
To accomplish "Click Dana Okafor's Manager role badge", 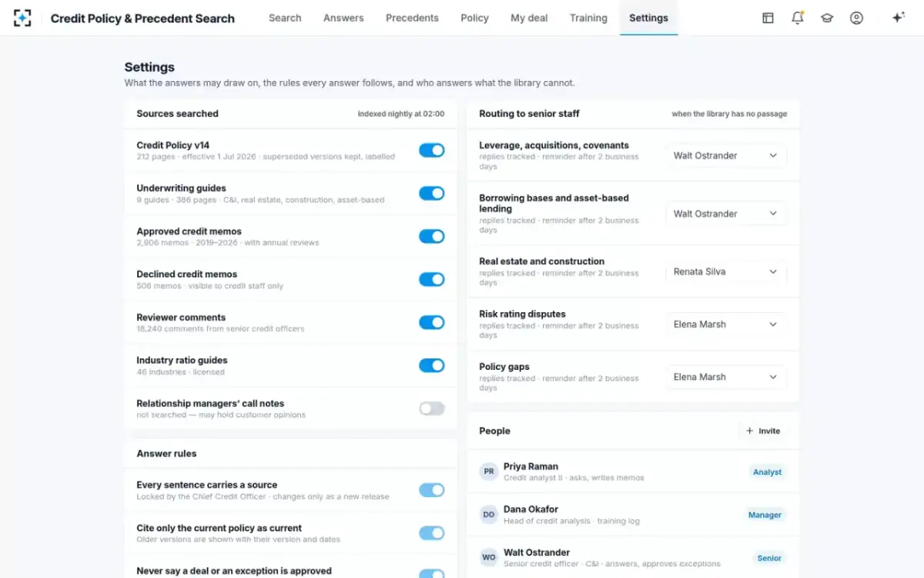I will pos(765,515).
